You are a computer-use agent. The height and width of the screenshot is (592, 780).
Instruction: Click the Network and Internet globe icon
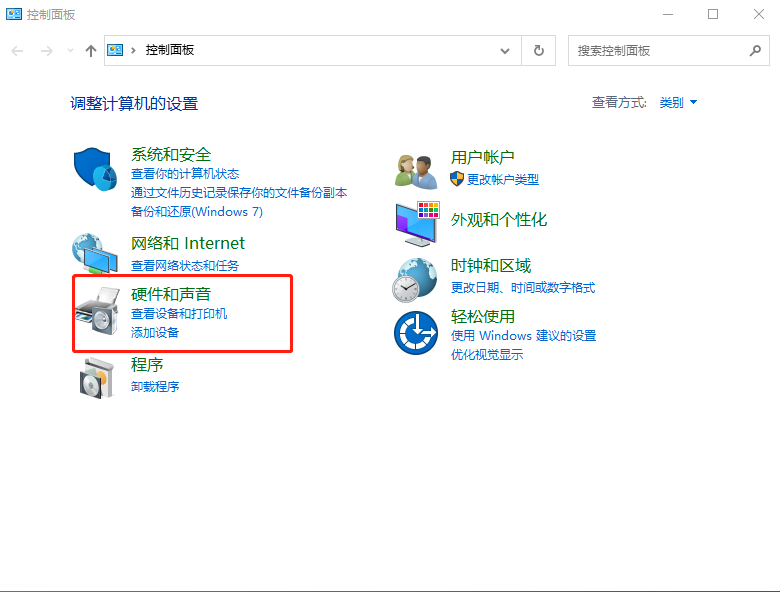(x=95, y=254)
